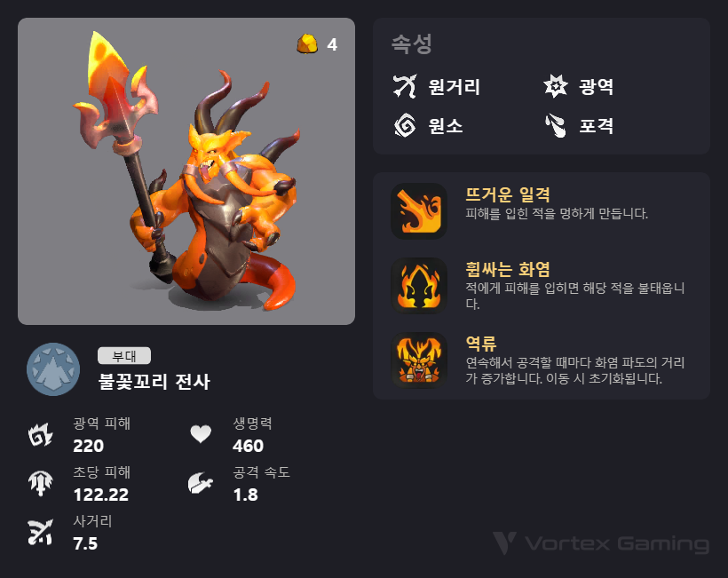This screenshot has width=728, height=578.
Task: Click the 뜨거운 일격 ability title
Action: click(x=508, y=194)
